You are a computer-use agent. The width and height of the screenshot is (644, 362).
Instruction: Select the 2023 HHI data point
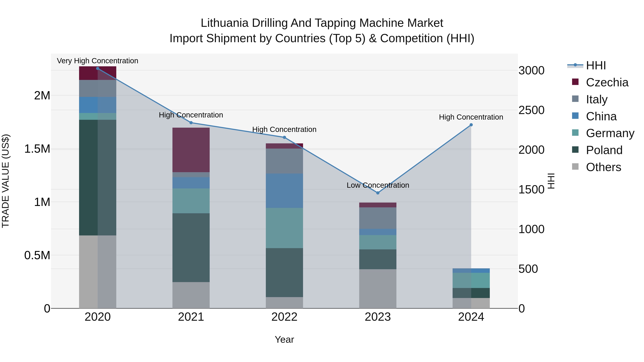(x=378, y=193)
